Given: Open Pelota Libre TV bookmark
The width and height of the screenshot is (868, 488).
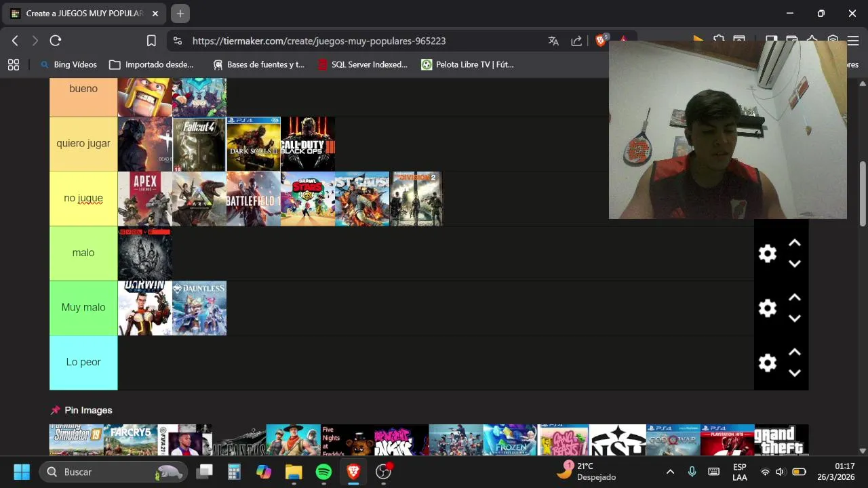Looking at the screenshot, I should [467, 64].
